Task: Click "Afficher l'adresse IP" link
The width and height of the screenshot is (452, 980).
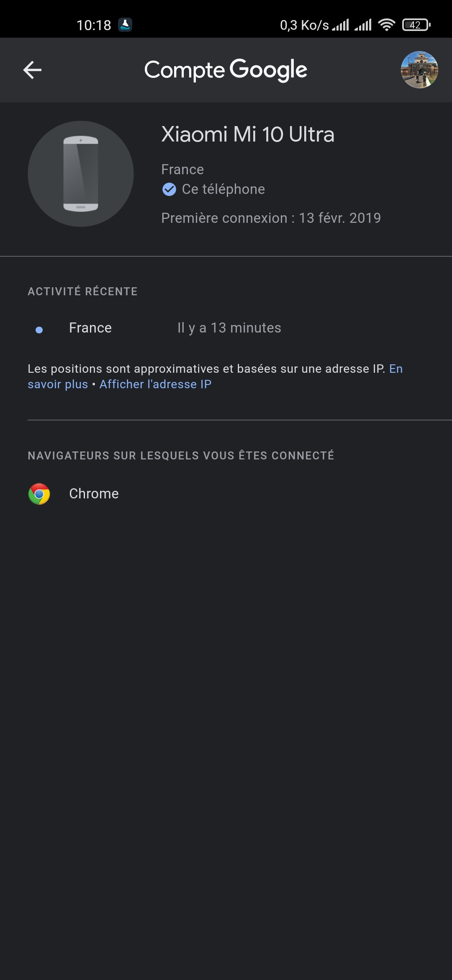Action: click(155, 384)
